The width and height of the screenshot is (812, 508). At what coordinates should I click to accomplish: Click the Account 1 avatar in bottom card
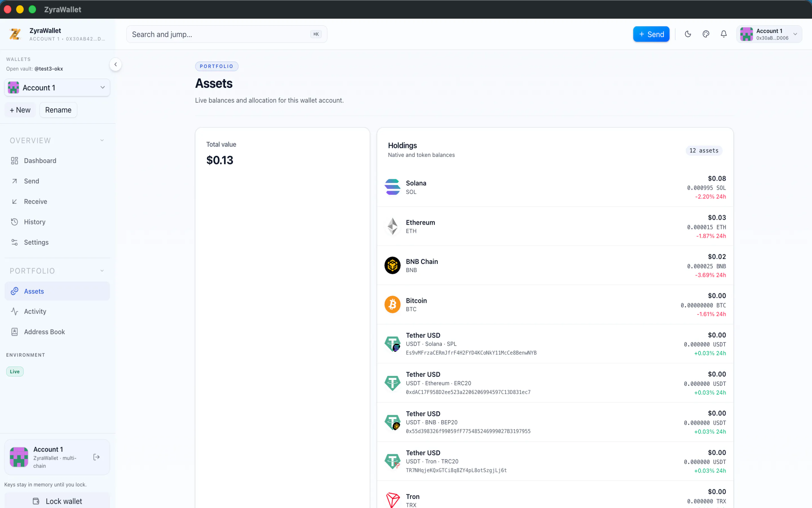tap(19, 457)
